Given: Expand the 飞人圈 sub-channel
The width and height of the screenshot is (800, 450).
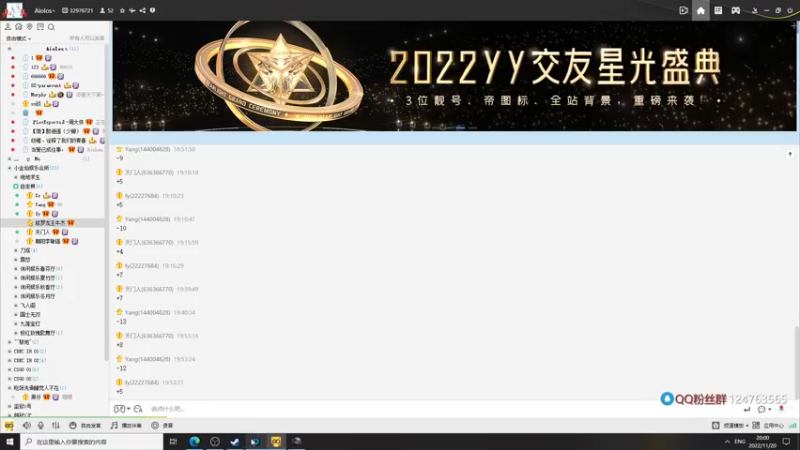Looking at the screenshot, I should (x=16, y=305).
